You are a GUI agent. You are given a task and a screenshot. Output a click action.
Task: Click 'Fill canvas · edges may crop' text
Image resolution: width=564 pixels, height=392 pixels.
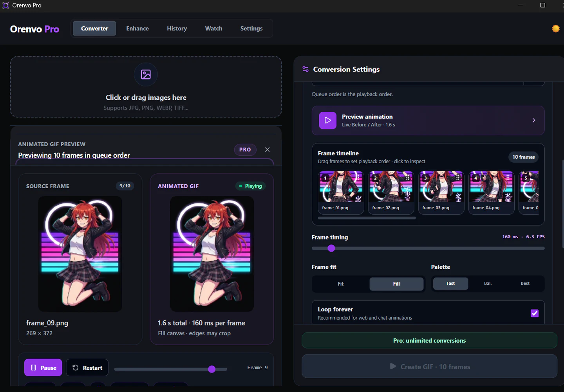click(x=194, y=333)
